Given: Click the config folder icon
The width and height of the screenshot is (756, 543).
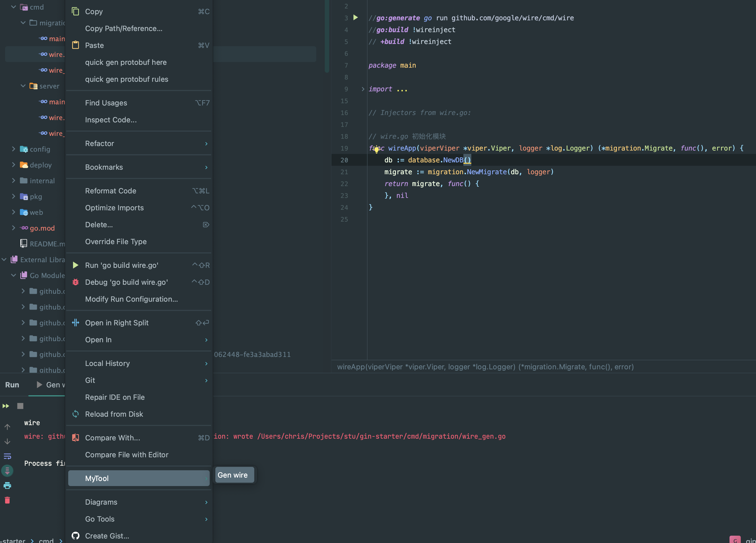Looking at the screenshot, I should 24,149.
